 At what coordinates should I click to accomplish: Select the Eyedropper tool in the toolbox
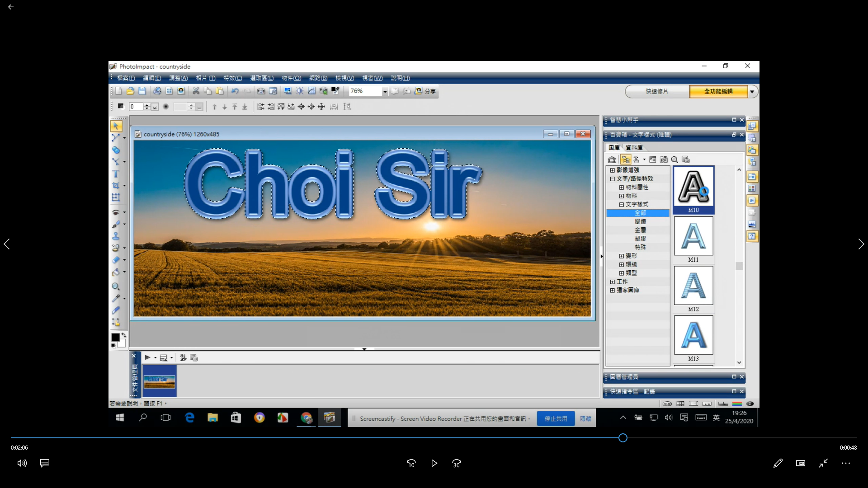pos(116,298)
